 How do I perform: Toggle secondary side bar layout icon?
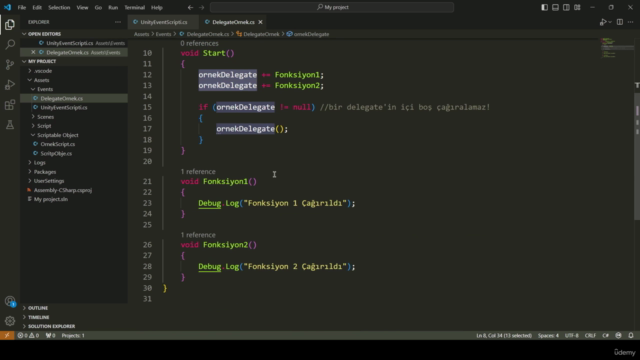[x=566, y=7]
